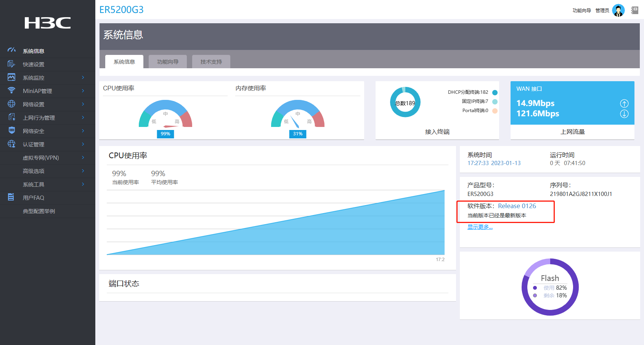Click the 网络设置 globe icon
This screenshot has width=644, height=345.
(11, 104)
